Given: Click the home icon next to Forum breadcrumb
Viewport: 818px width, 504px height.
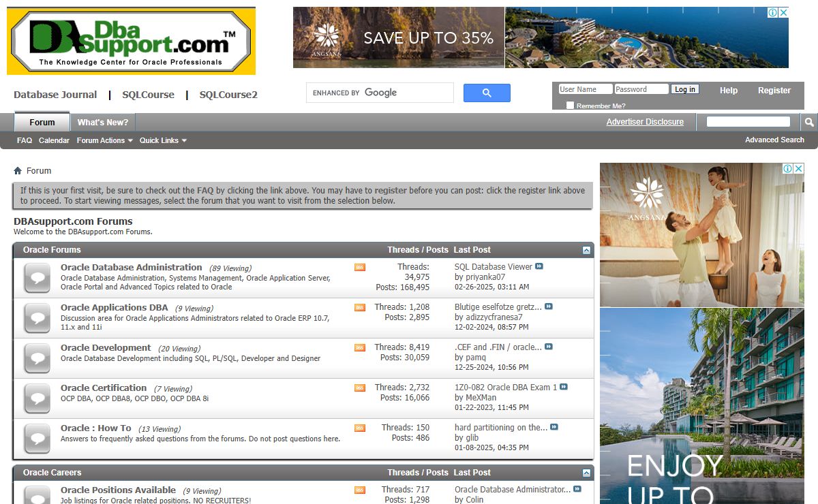Looking at the screenshot, I should 18,171.
